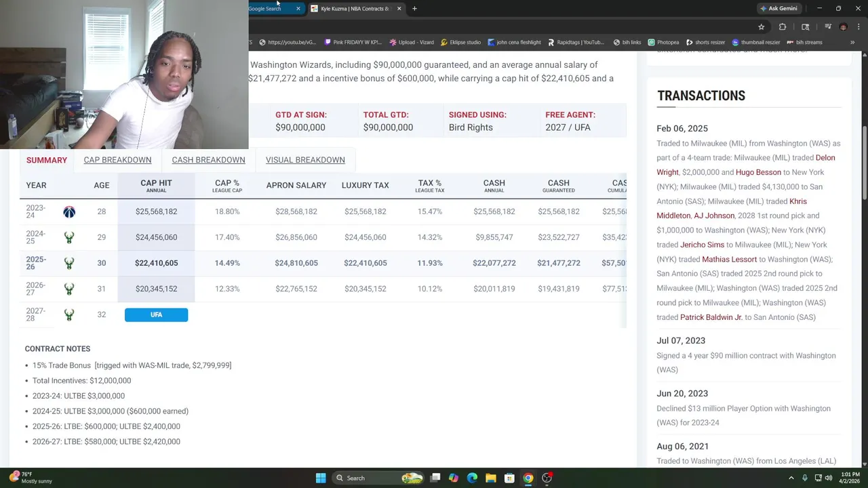The image size is (868, 488).
Task: Close the Kyle Kuzma NBA Contracts tab
Action: pyautogui.click(x=399, y=8)
